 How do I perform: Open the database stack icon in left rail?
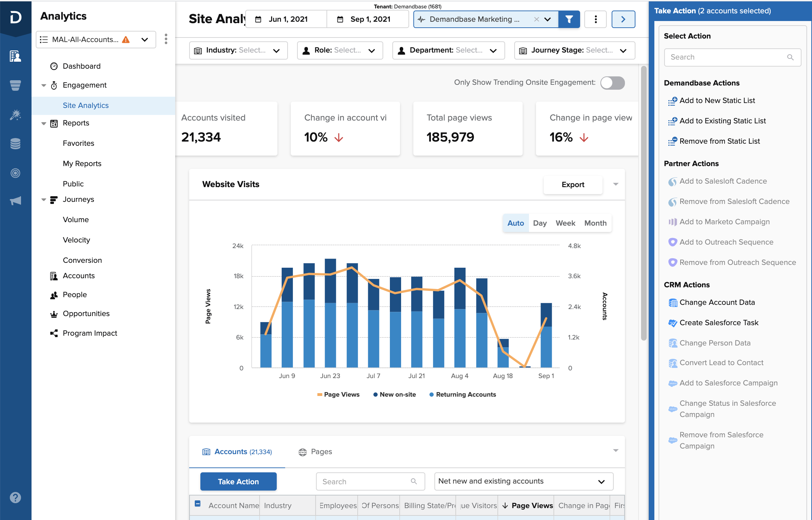pyautogui.click(x=15, y=144)
